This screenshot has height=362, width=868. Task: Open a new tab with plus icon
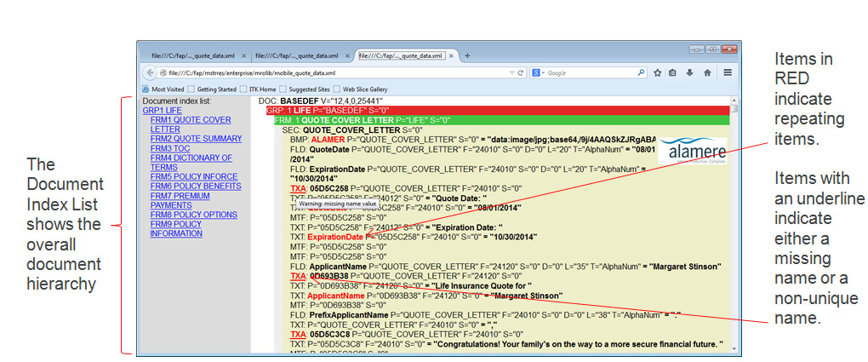pyautogui.click(x=467, y=55)
